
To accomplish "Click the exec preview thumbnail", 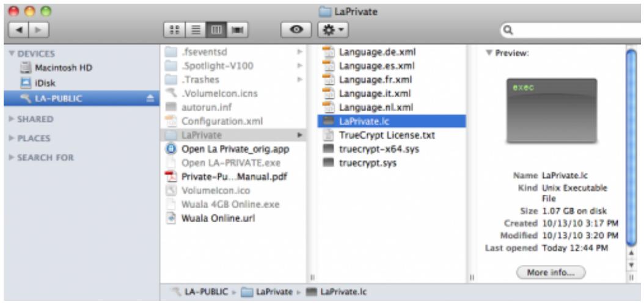I will [x=552, y=110].
